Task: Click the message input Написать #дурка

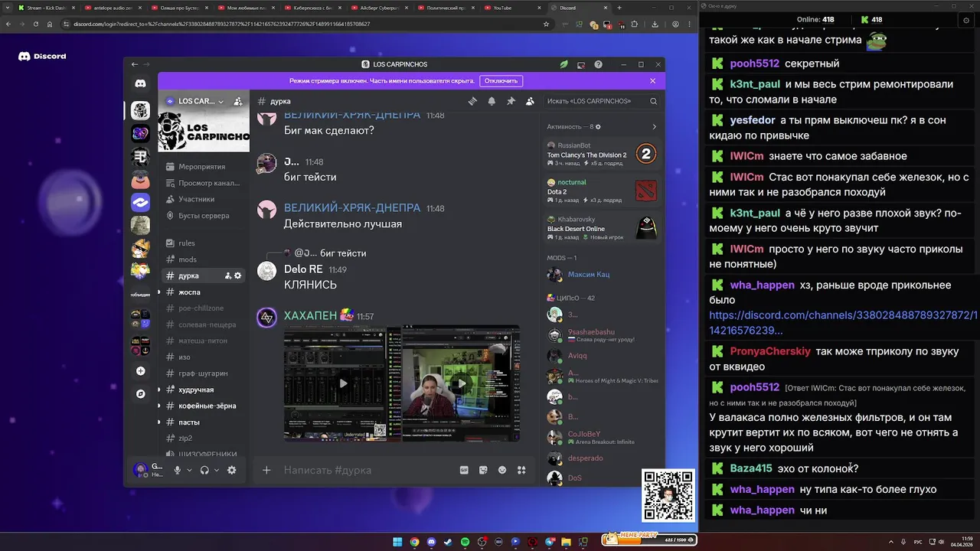Action: pyautogui.click(x=367, y=470)
